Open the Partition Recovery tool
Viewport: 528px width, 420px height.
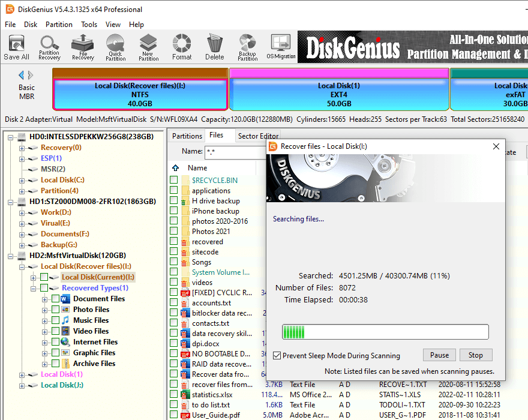(x=49, y=47)
